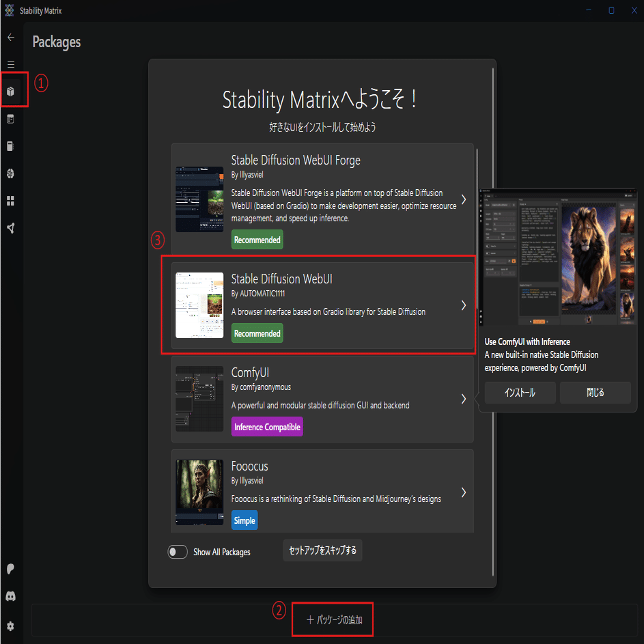Expand the Fooocus package chevron
Screen dimensions: 644x644
[463, 492]
